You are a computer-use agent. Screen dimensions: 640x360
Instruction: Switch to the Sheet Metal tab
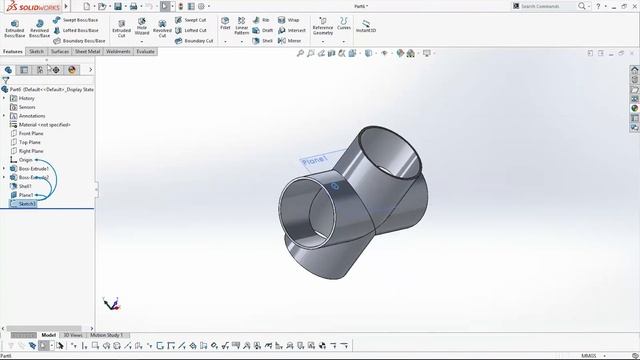[87, 51]
